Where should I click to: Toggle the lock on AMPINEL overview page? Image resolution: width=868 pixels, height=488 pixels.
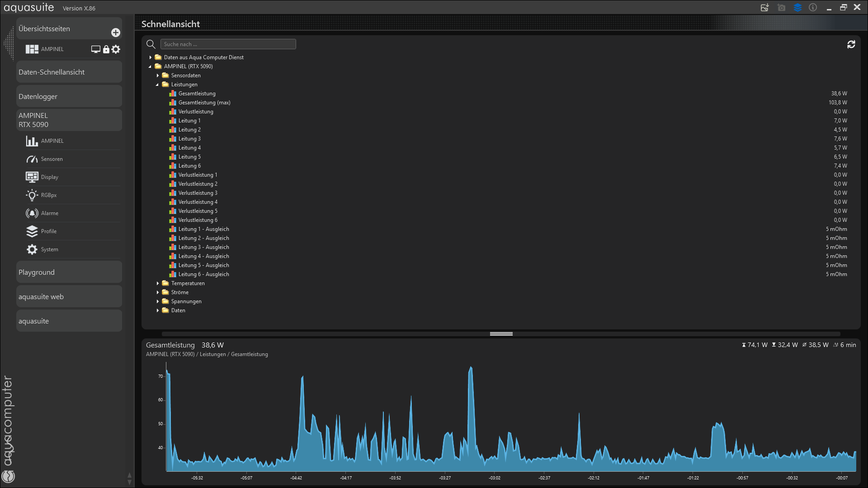point(106,49)
